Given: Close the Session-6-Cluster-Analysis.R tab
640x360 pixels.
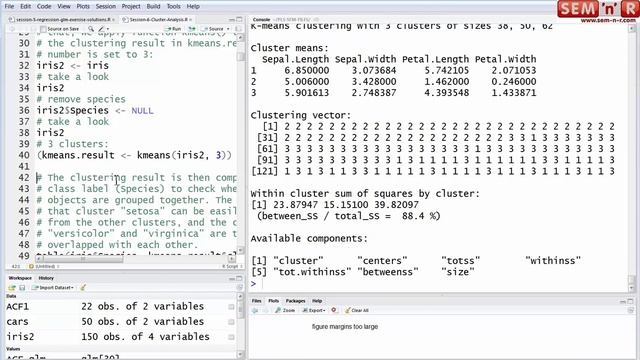Looking at the screenshot, I should point(191,20).
